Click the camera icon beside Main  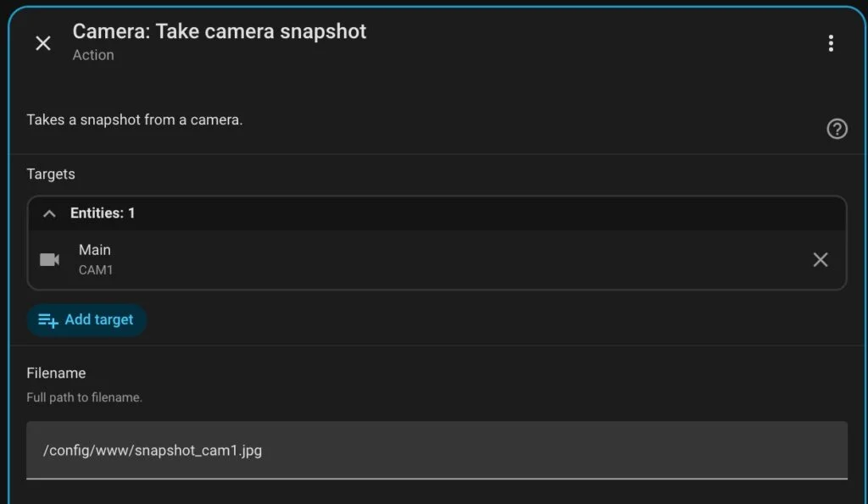pyautogui.click(x=50, y=259)
